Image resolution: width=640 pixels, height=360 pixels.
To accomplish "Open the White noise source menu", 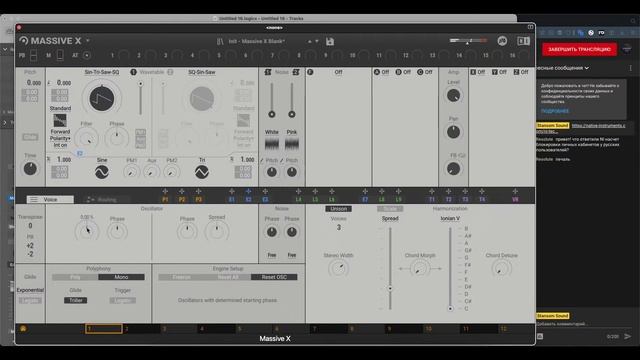I will 271,132.
